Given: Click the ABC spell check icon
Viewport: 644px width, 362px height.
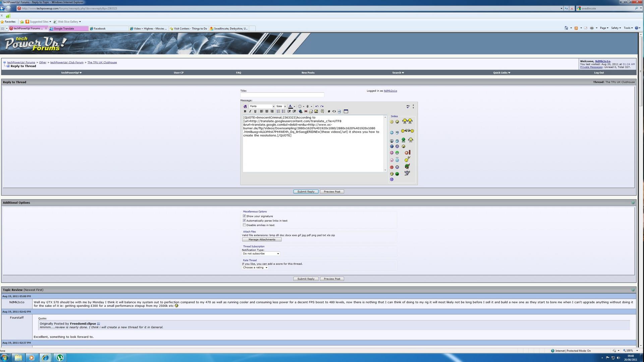Looking at the screenshot, I should point(408,106).
